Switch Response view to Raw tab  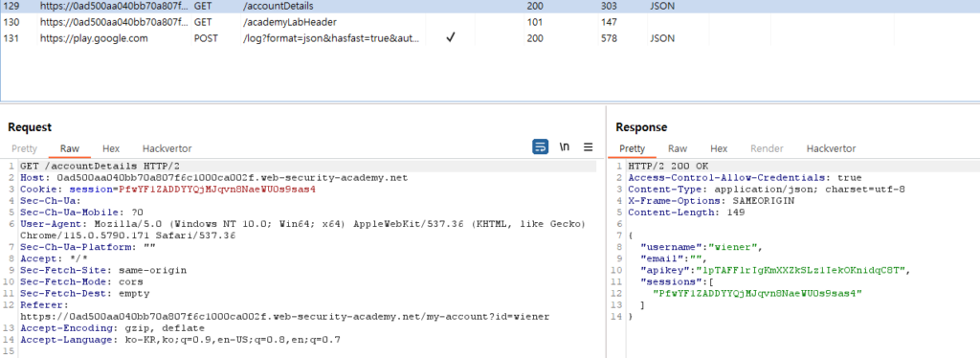tap(678, 148)
